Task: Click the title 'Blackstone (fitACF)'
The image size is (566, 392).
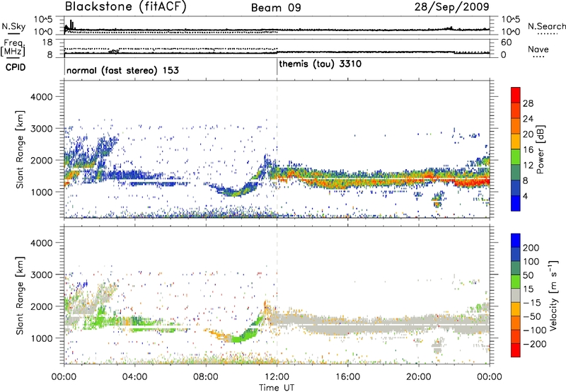Action: click(125, 6)
